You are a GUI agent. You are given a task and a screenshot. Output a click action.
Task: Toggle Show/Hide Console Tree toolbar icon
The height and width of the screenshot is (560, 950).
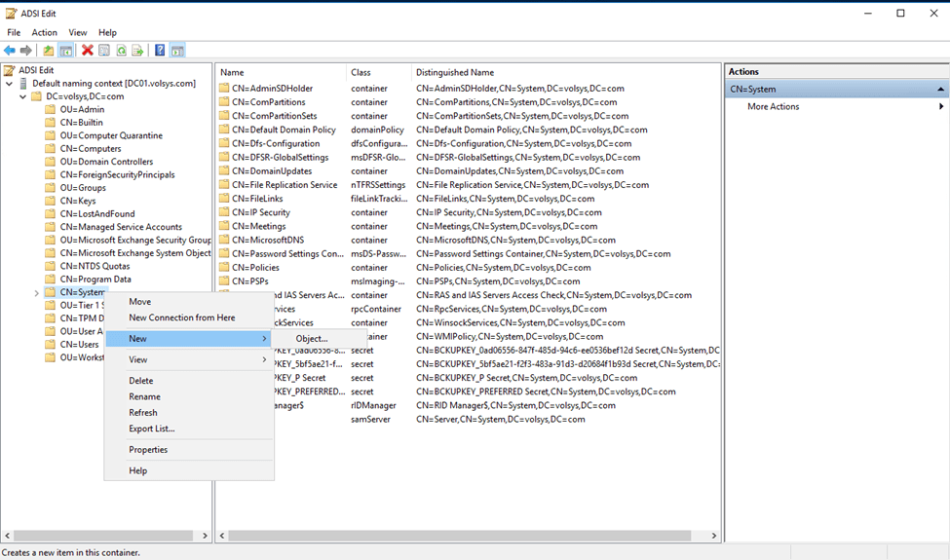tap(65, 51)
